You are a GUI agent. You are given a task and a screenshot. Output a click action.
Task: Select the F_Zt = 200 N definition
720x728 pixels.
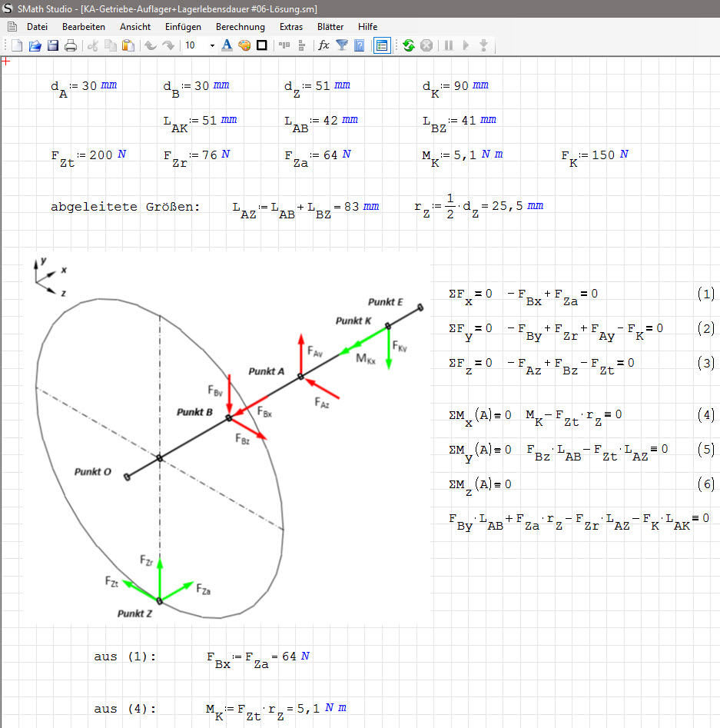click(88, 156)
